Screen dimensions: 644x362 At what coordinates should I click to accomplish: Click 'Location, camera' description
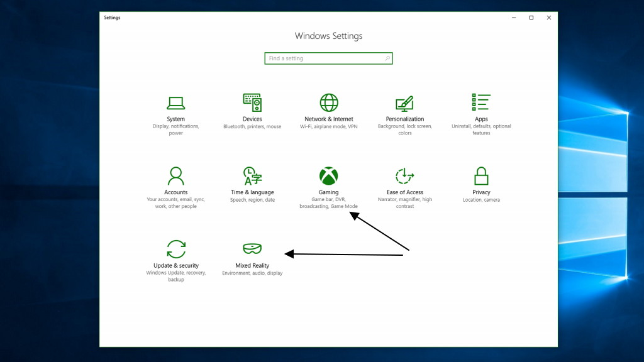click(x=481, y=200)
